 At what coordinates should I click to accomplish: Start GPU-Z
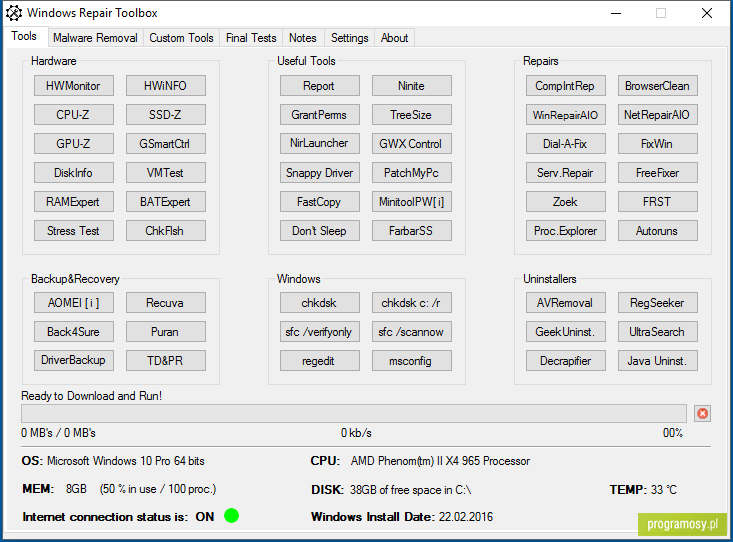click(x=73, y=144)
